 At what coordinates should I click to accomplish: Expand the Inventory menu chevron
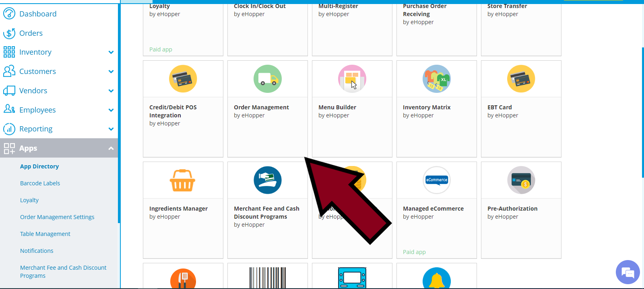[x=111, y=52]
